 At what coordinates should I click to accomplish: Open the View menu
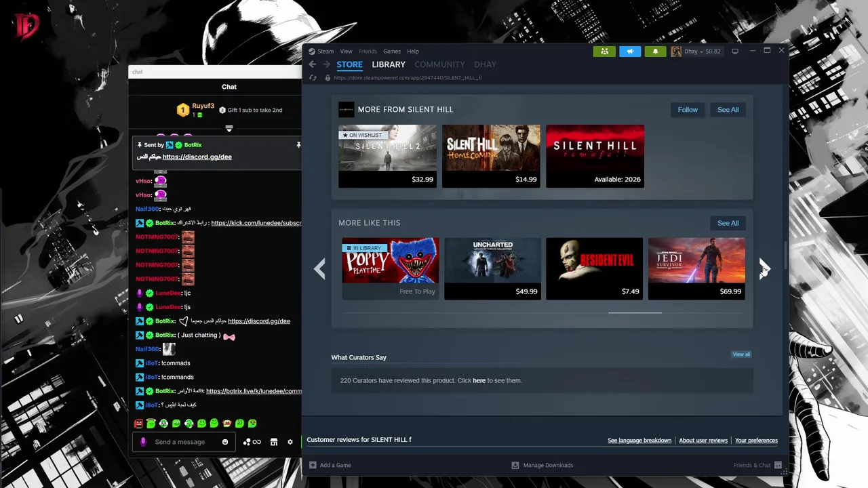346,52
